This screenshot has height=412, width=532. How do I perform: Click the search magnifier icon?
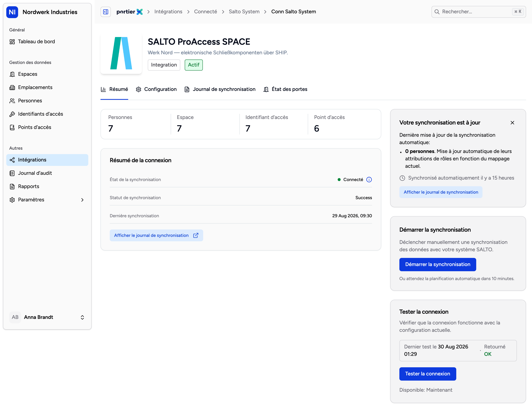pos(437,12)
